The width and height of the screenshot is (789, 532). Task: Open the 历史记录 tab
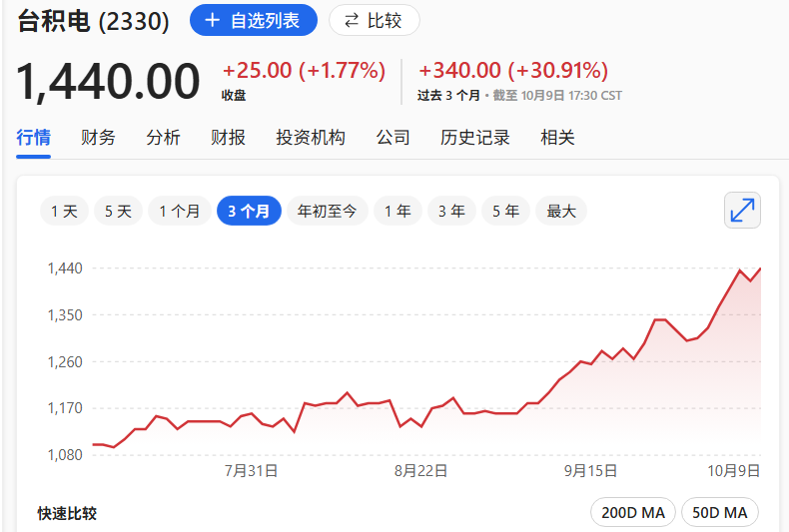click(x=474, y=138)
